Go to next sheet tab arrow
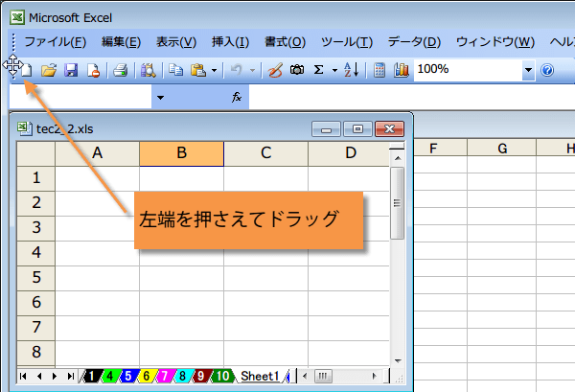Viewport: 575px width, 392px height. pos(55,376)
